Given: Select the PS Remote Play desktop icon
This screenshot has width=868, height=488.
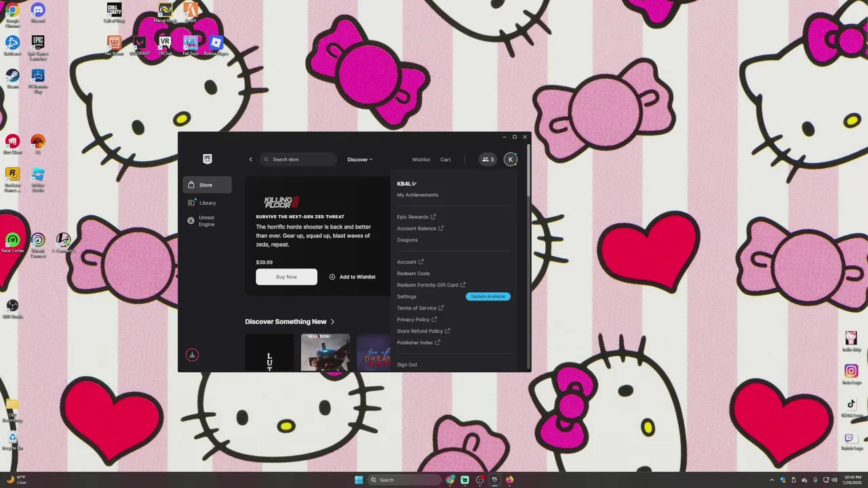Looking at the screenshot, I should pyautogui.click(x=38, y=81).
